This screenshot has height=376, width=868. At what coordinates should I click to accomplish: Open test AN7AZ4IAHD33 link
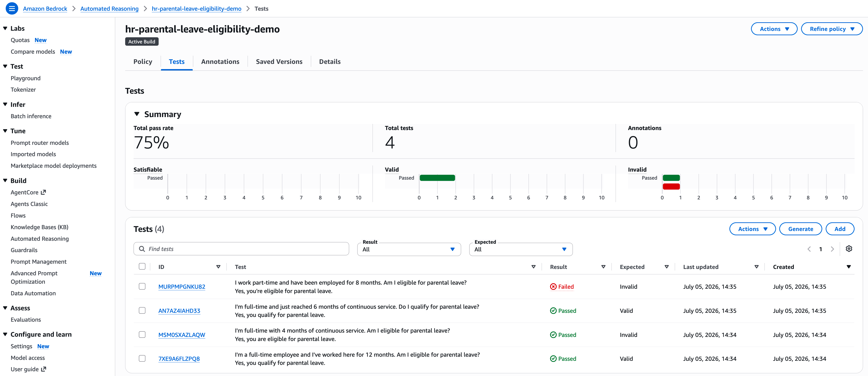(x=179, y=311)
